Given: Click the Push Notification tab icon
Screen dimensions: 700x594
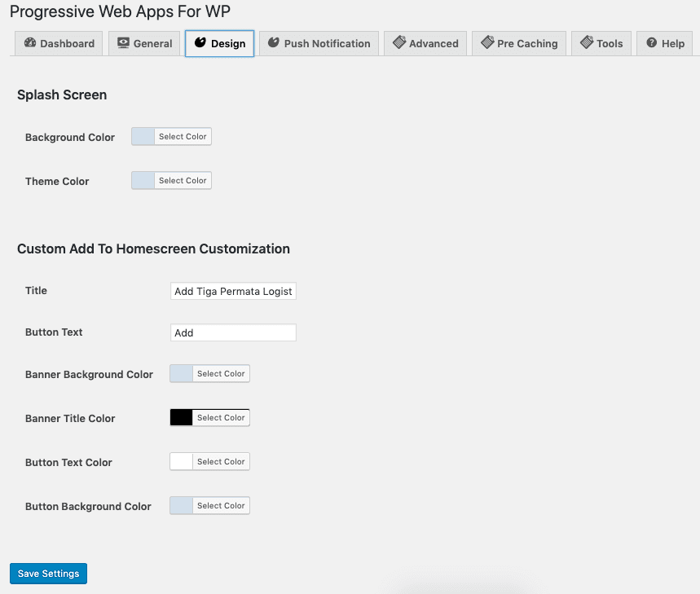Looking at the screenshot, I should (x=274, y=43).
